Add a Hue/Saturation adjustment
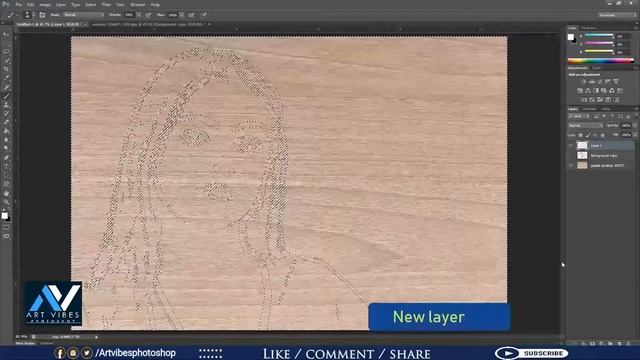The width and height of the screenshot is (640, 360). coord(580,91)
